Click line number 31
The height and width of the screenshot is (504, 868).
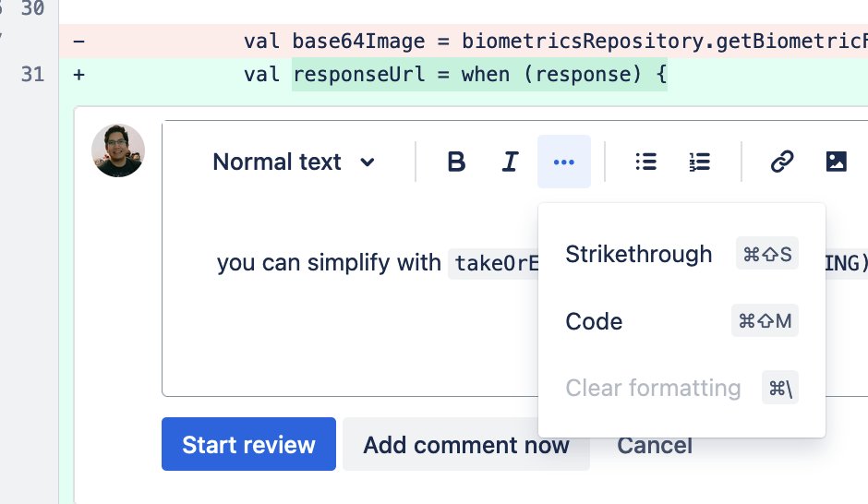click(32, 74)
